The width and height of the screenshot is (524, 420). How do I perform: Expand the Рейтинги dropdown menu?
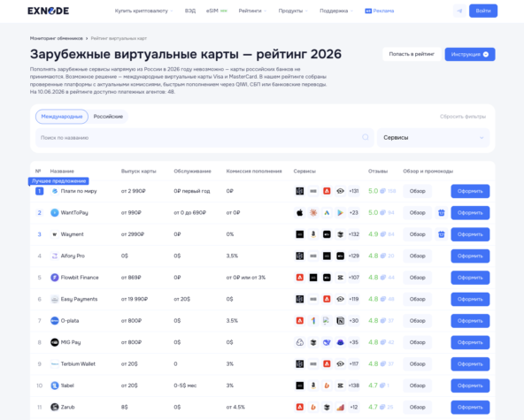(x=252, y=11)
